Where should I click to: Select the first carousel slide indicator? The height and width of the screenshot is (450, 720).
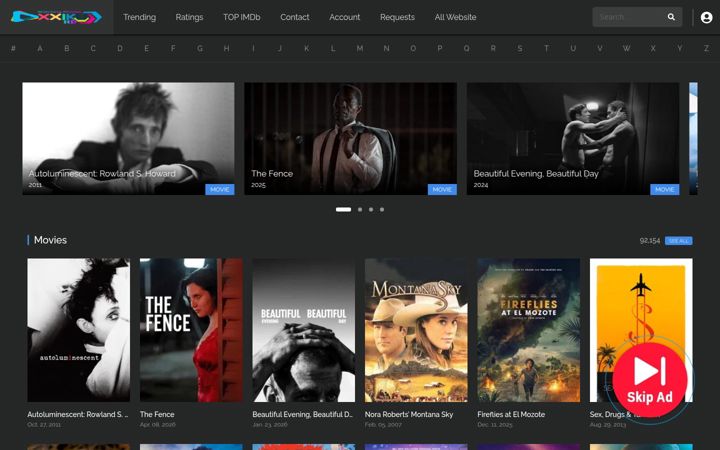pos(343,209)
